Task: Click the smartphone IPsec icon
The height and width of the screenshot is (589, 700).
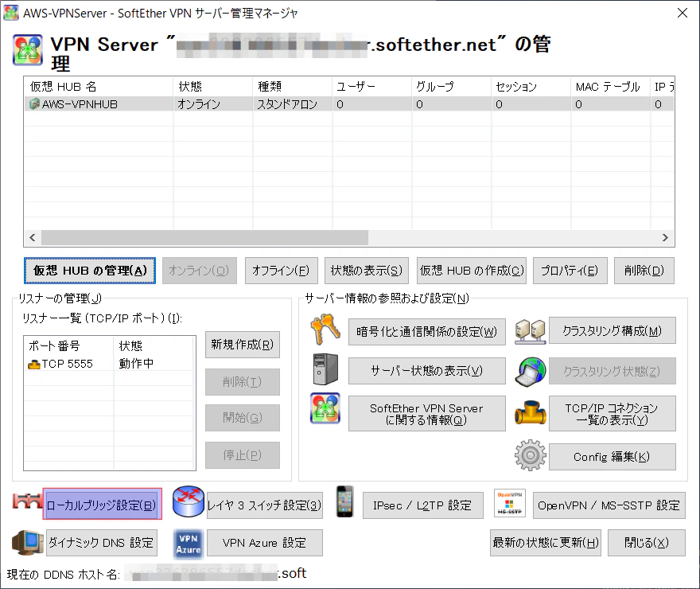Action: (345, 501)
